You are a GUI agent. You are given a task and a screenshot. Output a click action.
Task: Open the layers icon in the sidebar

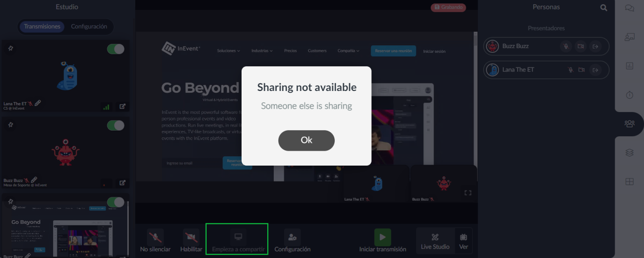pos(630,153)
